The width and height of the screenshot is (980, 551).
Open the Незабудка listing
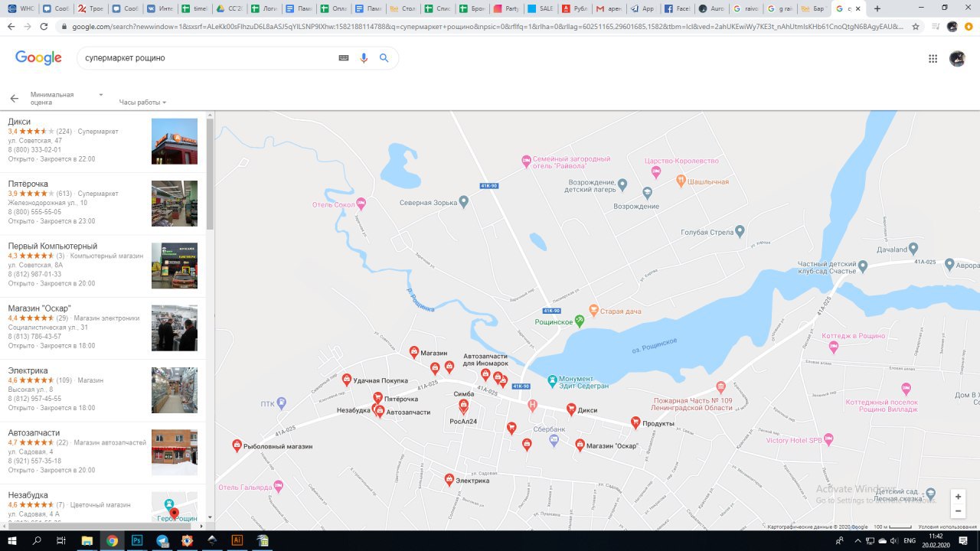103,505
